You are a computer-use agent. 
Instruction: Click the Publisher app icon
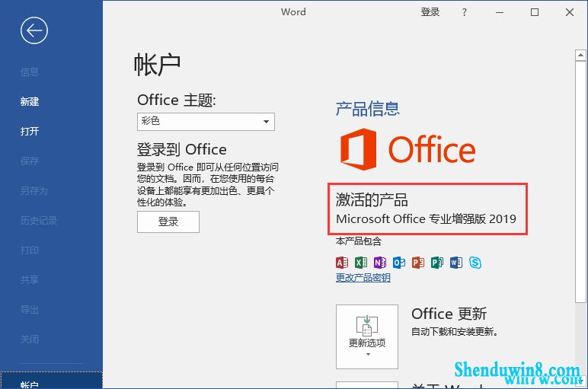point(437,263)
